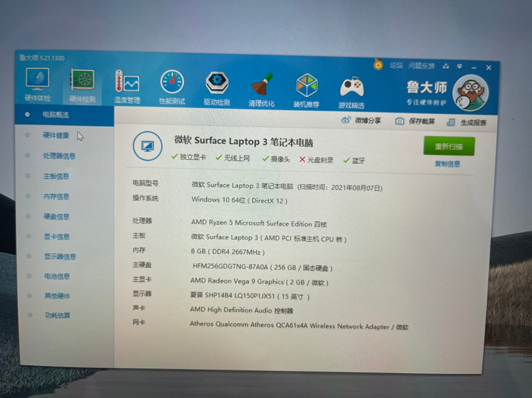Click Qualcomm Atheros network adapter value
Image resolution: width=532 pixels, height=398 pixels.
pyautogui.click(x=299, y=326)
